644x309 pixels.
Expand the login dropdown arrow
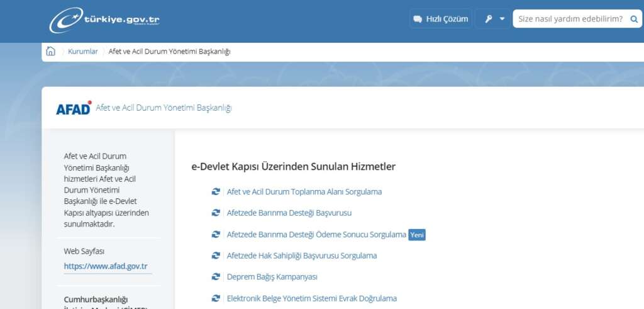click(502, 19)
